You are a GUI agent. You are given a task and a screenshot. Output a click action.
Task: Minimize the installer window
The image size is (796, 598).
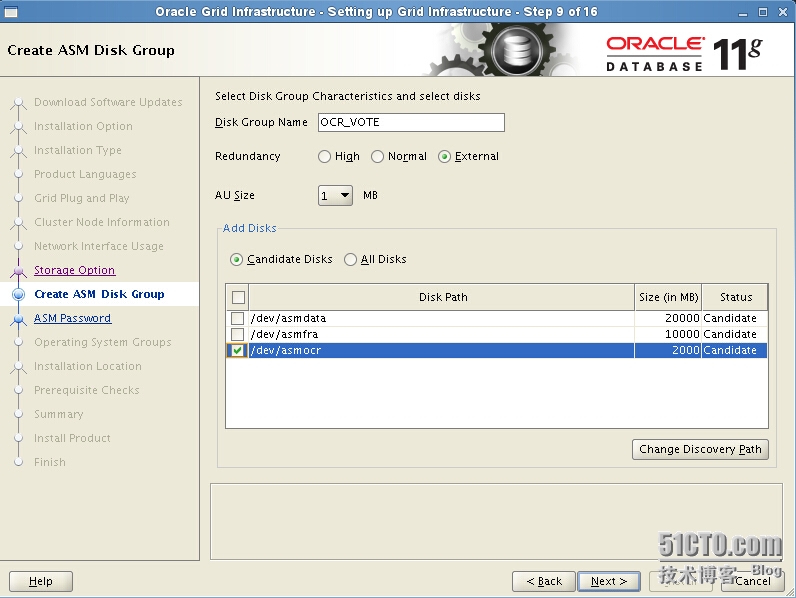point(743,12)
